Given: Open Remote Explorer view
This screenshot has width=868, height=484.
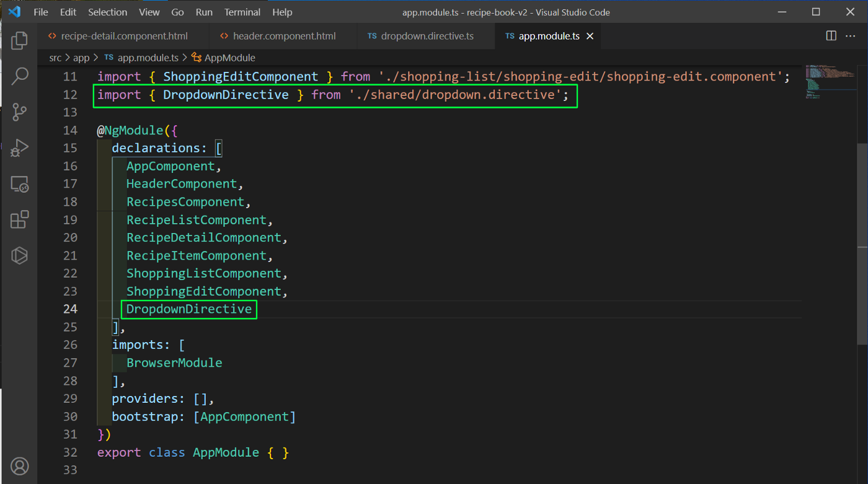Looking at the screenshot, I should point(19,184).
